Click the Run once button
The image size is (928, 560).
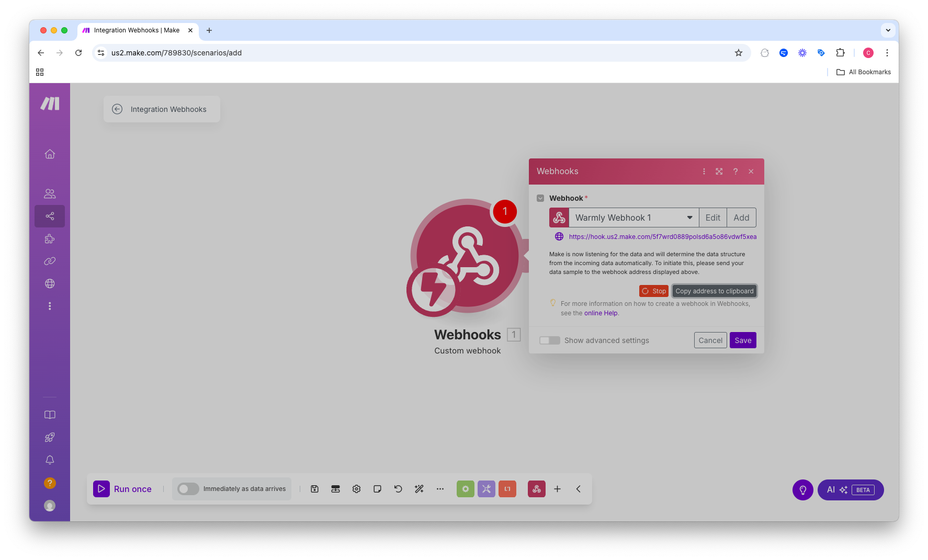pos(122,489)
